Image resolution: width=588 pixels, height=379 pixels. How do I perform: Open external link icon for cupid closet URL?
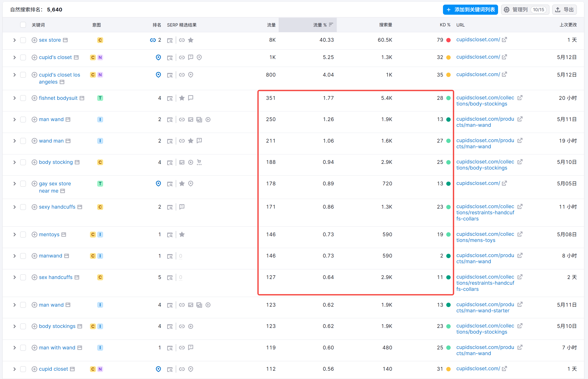tap(504, 369)
